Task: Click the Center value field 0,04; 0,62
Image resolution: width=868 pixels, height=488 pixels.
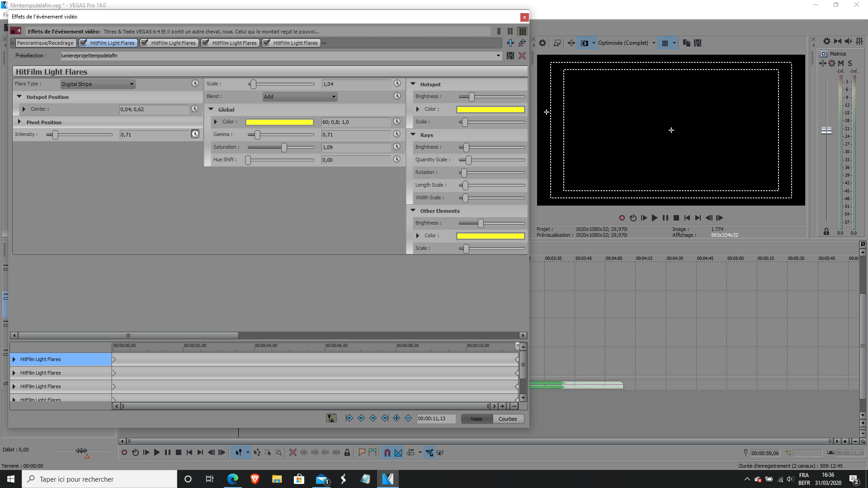Action: coord(154,109)
